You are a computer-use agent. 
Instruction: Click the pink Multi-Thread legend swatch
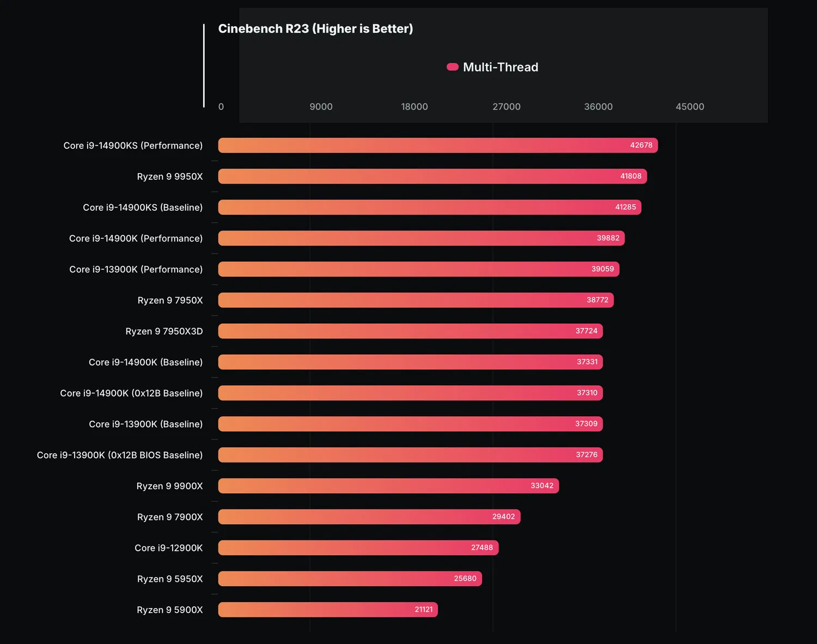(x=452, y=67)
